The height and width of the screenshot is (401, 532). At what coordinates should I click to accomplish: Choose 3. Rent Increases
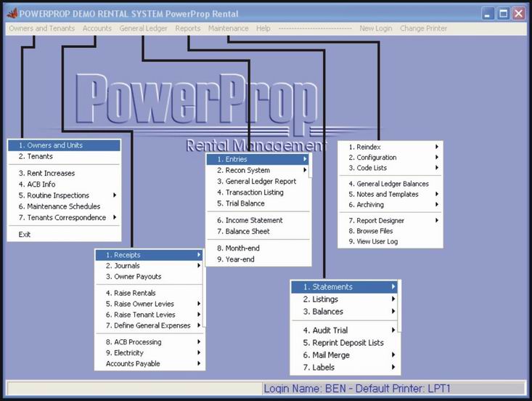(x=64, y=173)
